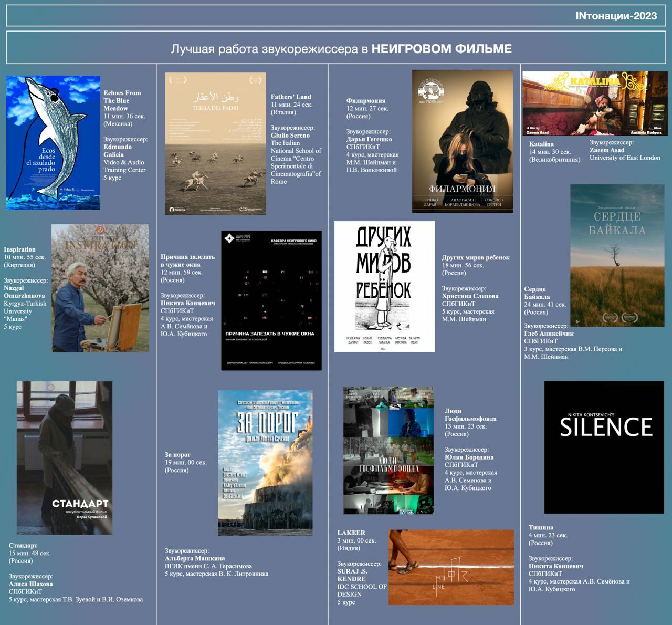This screenshot has height=625, width=672.
Task: Click the Inspiration title caption
Action: [x=19, y=249]
